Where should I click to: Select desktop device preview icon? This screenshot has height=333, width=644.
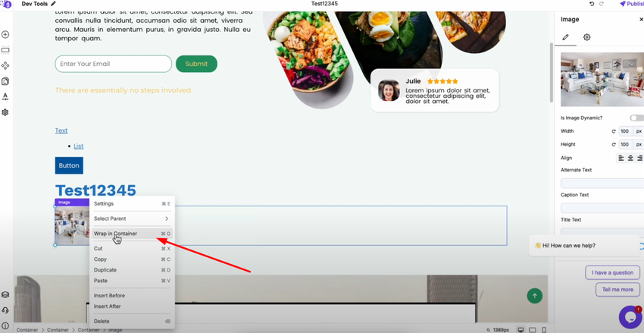[521, 330]
